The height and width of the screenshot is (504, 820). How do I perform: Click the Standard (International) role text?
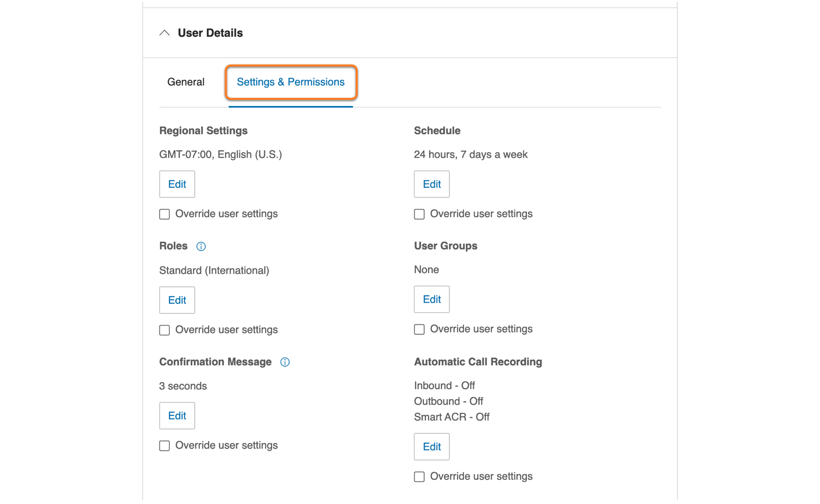[214, 270]
